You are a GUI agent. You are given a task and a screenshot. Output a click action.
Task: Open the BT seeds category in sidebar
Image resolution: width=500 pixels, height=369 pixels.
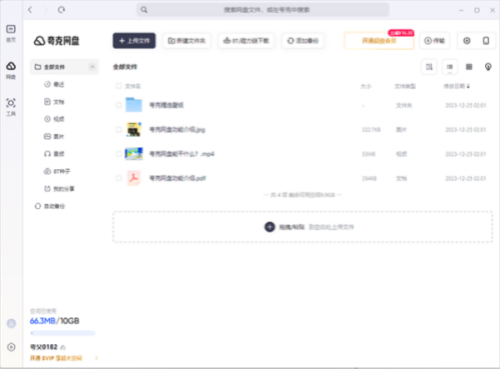pyautogui.click(x=57, y=171)
